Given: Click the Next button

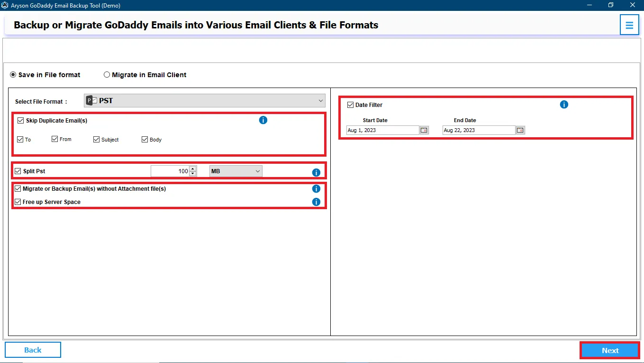Looking at the screenshot, I should coord(610,350).
